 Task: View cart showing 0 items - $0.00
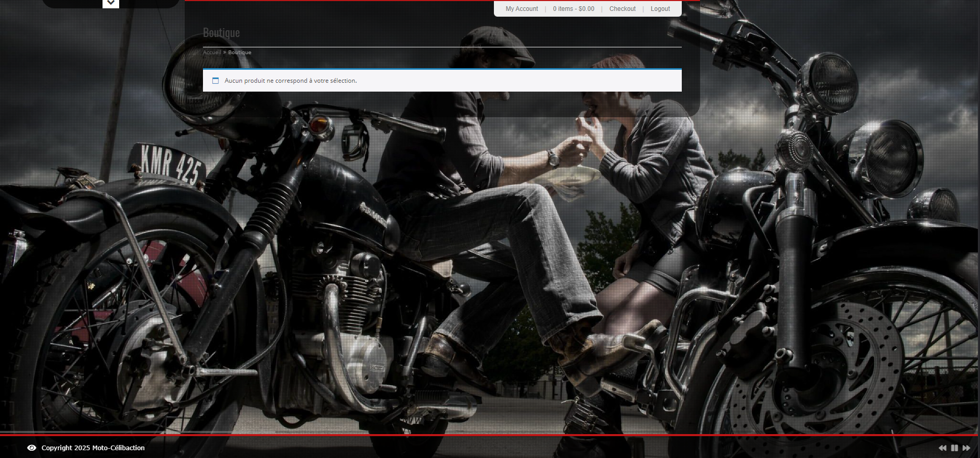[x=574, y=9]
